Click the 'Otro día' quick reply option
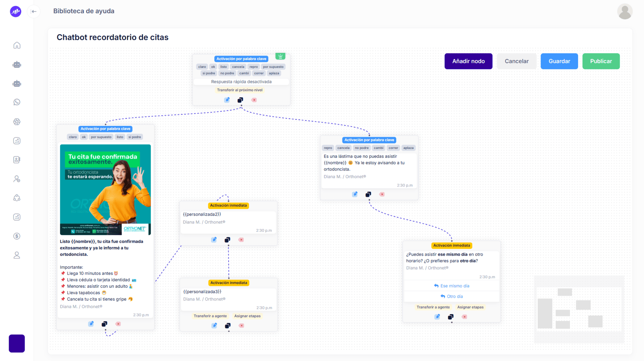 pos(452,296)
